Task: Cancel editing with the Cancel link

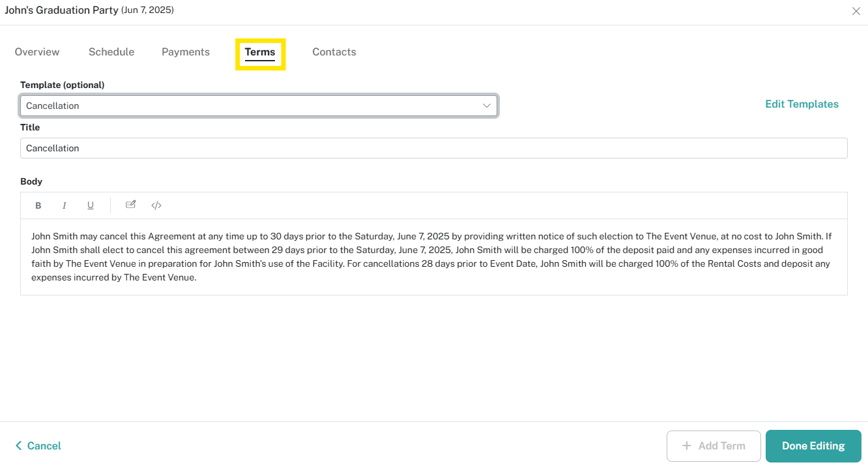Action: point(38,446)
